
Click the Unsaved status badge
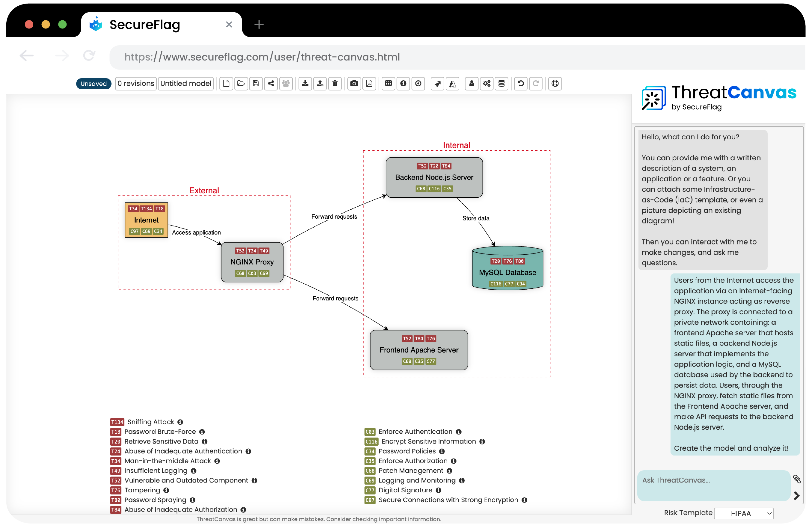[x=94, y=84]
